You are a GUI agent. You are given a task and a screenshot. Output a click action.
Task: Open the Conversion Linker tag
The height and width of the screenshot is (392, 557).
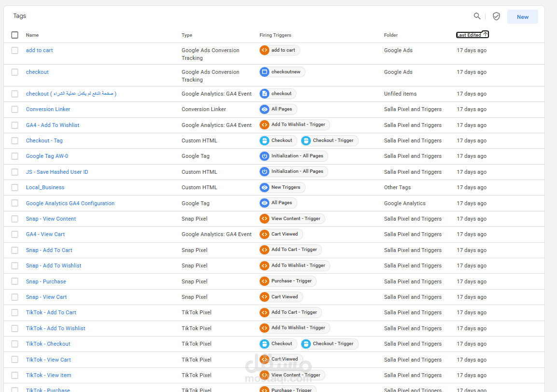tap(48, 109)
